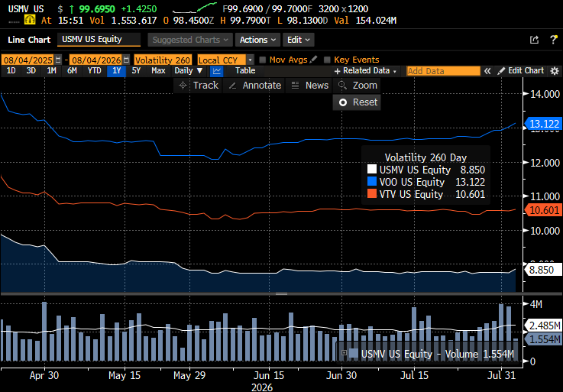Select the 1M range tab

(x=52, y=71)
